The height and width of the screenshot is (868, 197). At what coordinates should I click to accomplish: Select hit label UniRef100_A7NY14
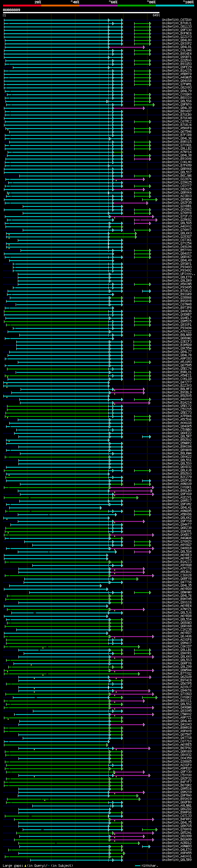(x=177, y=152)
